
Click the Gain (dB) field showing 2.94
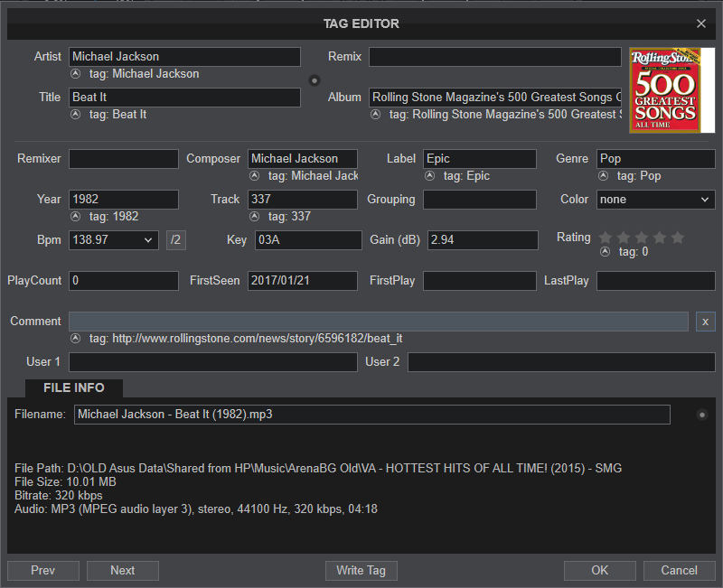pos(483,240)
